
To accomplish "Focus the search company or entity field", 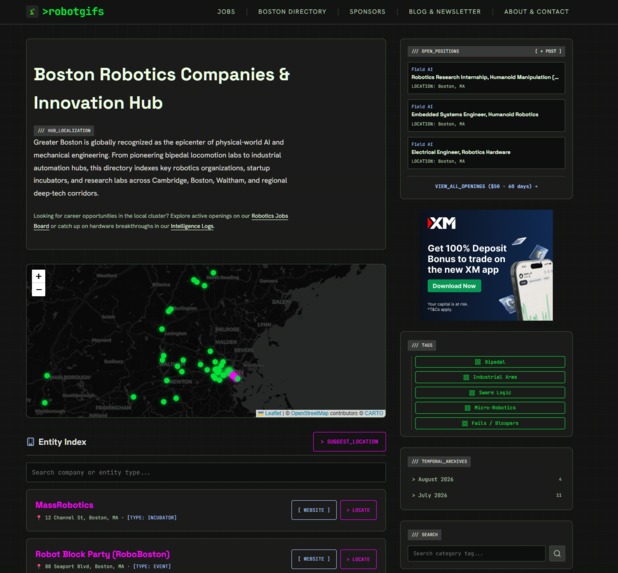I will 206,473.
